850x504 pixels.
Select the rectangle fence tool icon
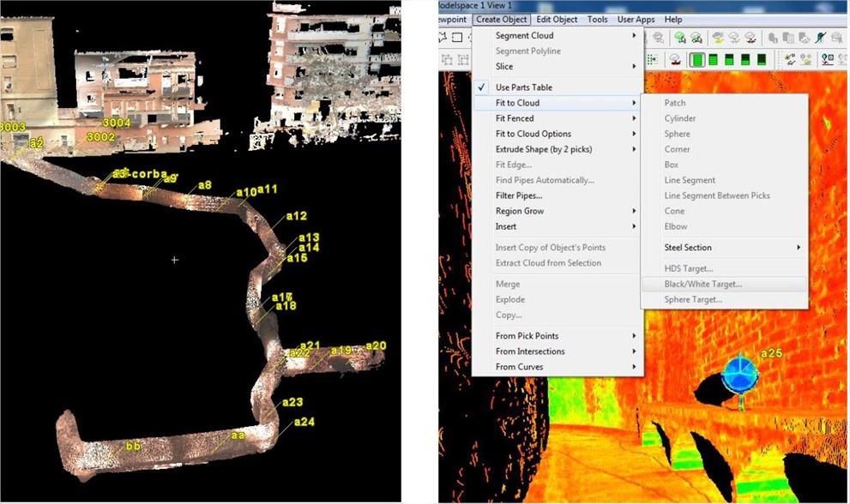457,37
